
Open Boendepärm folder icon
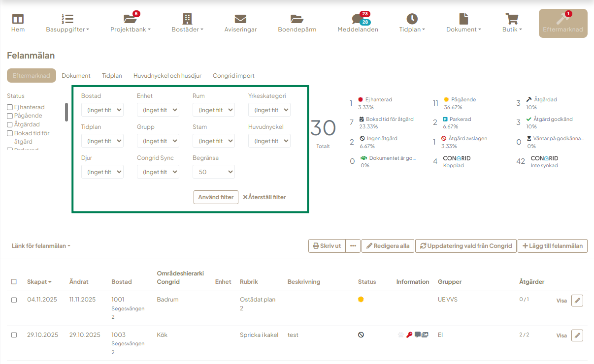coord(297,19)
